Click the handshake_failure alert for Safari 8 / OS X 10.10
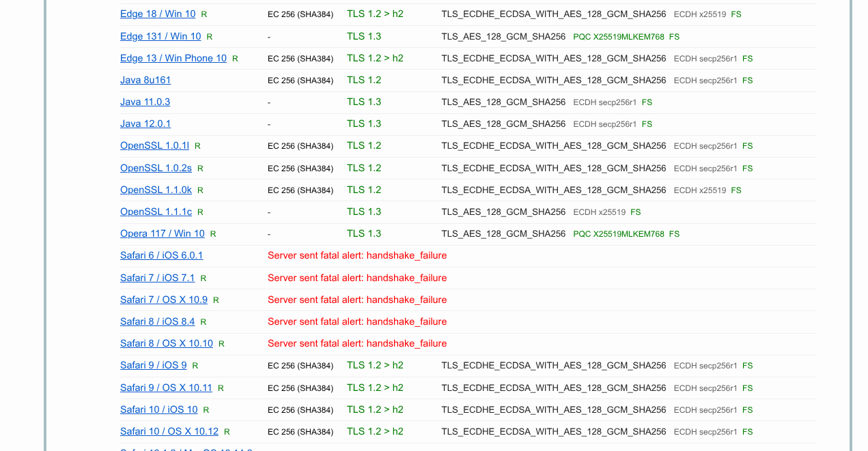The image size is (868, 451). click(x=357, y=343)
